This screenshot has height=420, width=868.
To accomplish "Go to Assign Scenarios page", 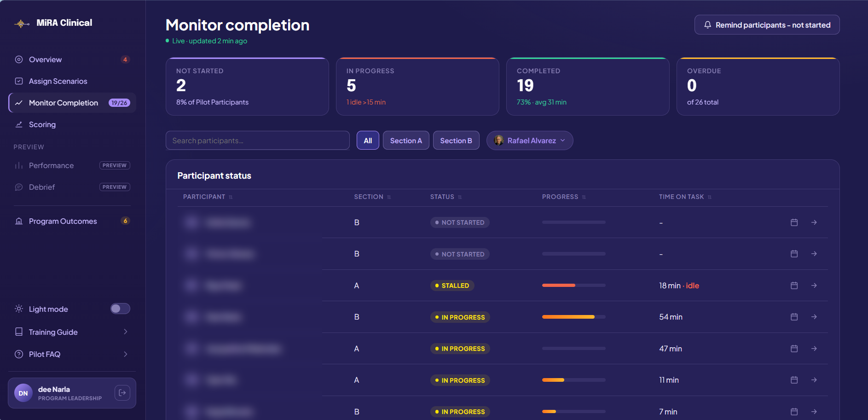I will (x=72, y=81).
